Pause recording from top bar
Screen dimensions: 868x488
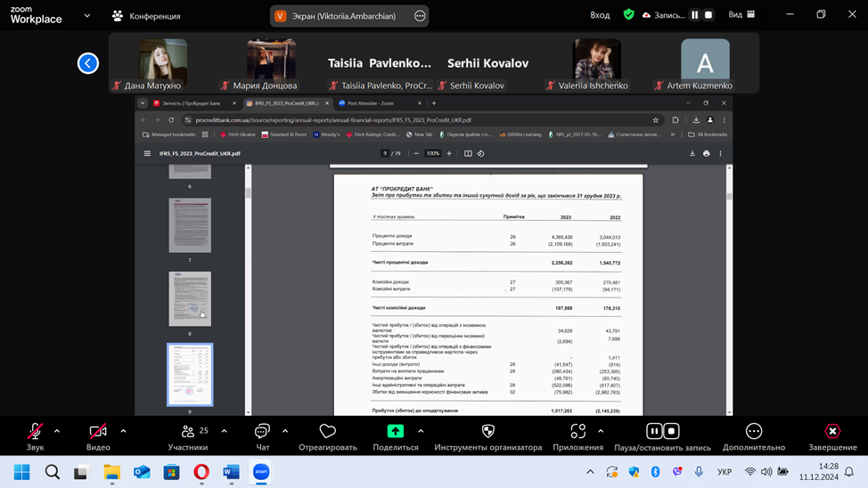point(695,15)
